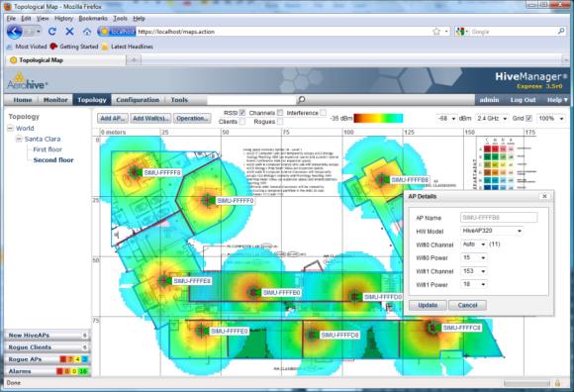Click the Add AP... button

coord(113,118)
